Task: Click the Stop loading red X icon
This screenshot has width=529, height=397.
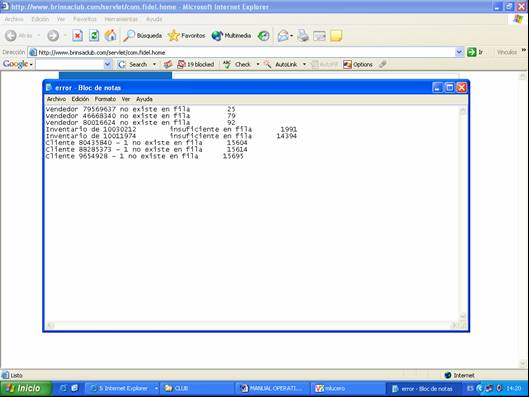Action: point(77,35)
